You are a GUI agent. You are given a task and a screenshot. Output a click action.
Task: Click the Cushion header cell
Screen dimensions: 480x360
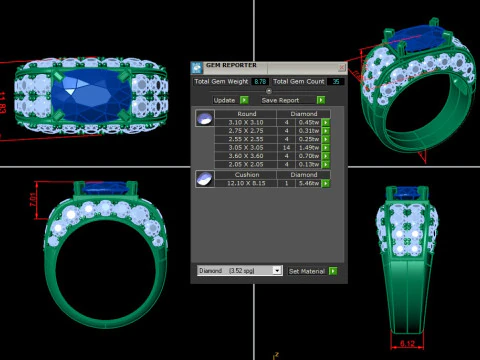click(x=246, y=175)
